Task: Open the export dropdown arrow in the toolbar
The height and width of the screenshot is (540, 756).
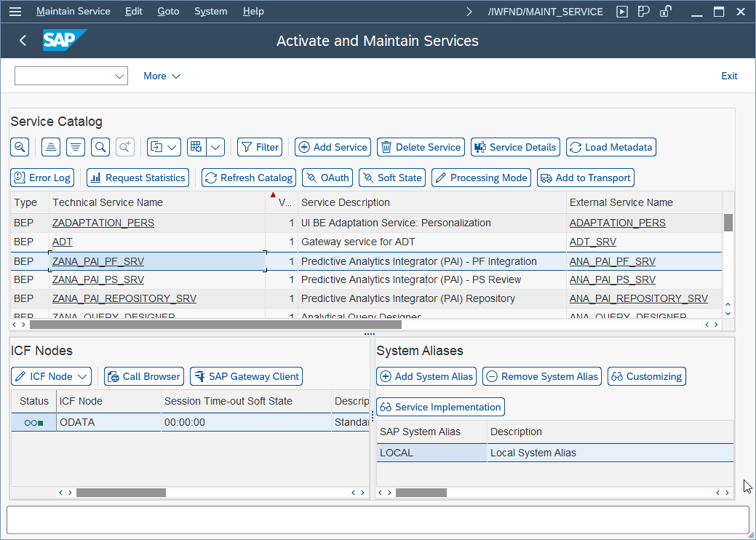Action: 173,147
